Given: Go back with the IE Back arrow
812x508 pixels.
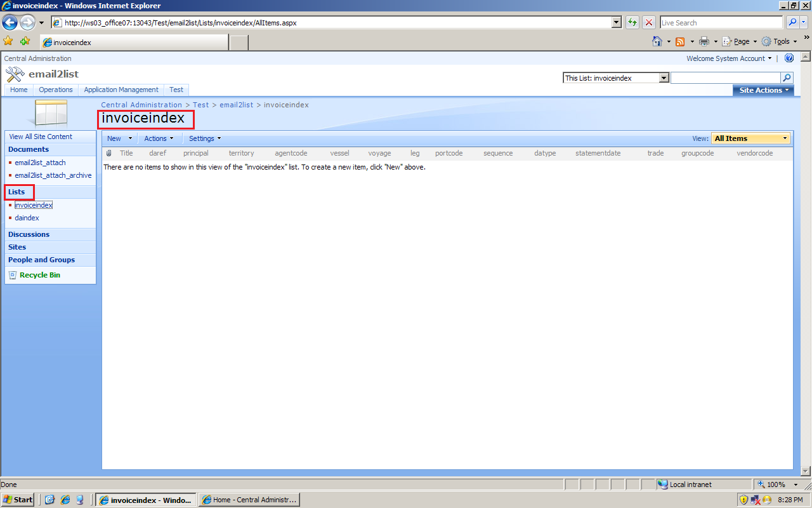Looking at the screenshot, I should 10,23.
